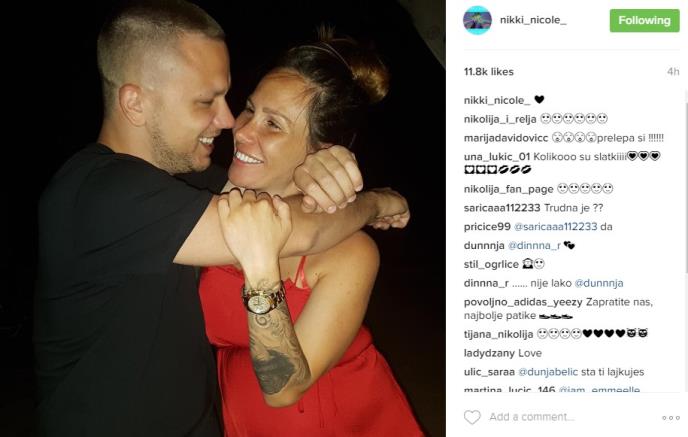Open the three-dot more options menu
Viewport: 688px width, 437px height.
[671, 418]
